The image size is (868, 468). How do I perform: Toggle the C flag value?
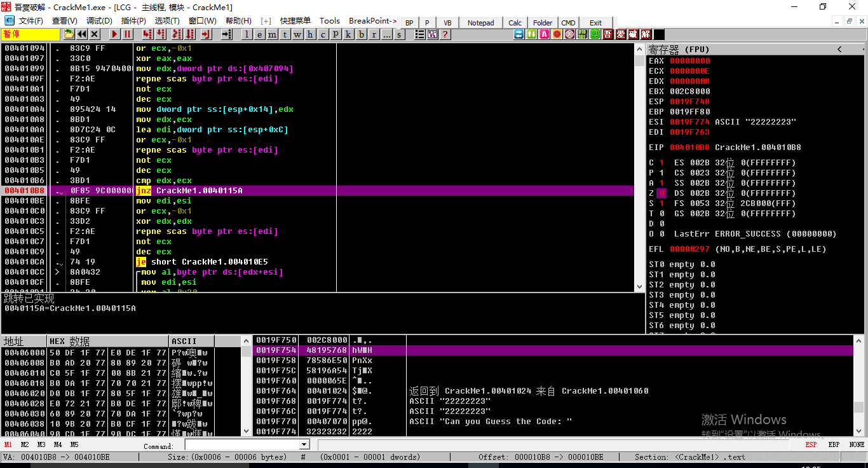click(x=661, y=163)
